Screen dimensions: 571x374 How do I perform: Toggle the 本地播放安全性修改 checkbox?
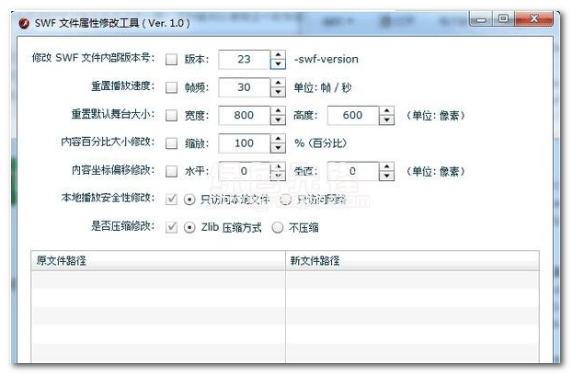pos(171,199)
